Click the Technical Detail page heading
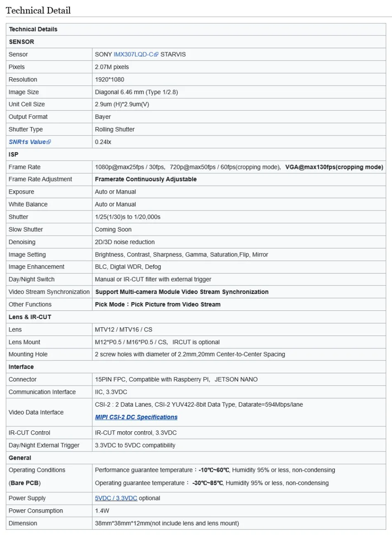The image size is (392, 537). (38, 10)
